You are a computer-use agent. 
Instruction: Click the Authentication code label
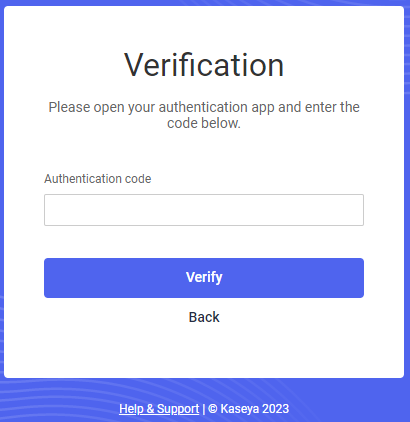pos(98,179)
